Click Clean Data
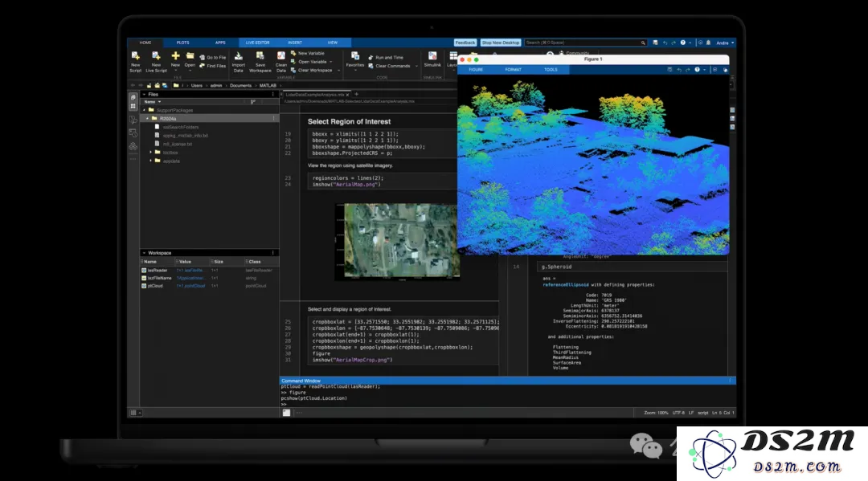 tap(281, 61)
